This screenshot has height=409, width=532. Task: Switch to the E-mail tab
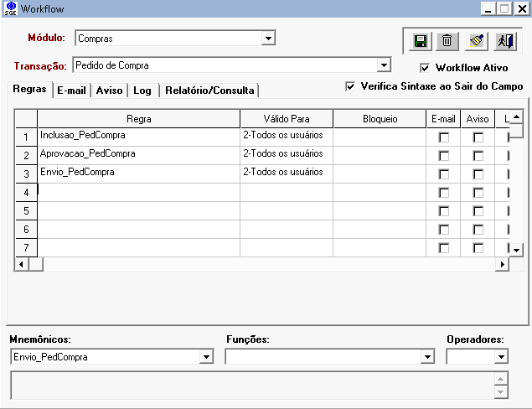pos(71,91)
